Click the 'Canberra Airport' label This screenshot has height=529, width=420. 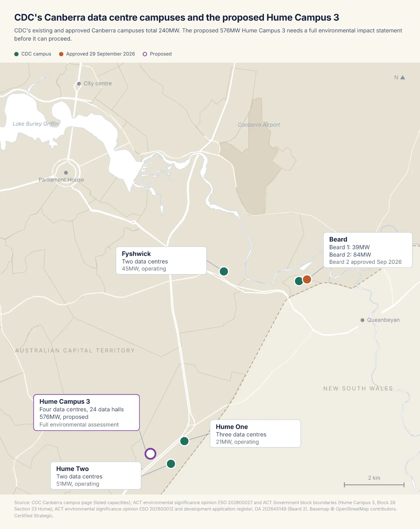pos(259,125)
